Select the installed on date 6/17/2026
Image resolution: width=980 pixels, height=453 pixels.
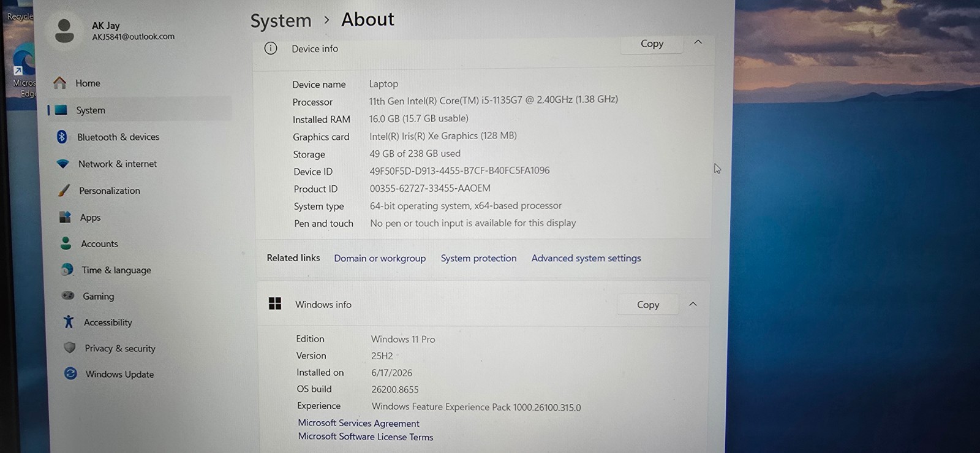[391, 373]
